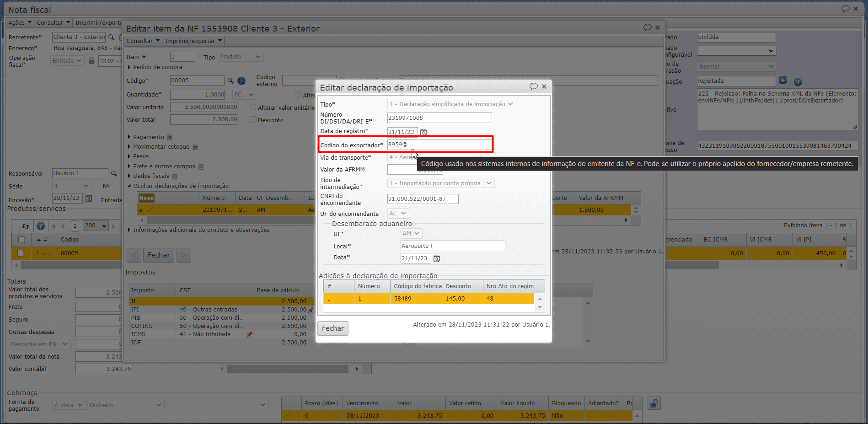Open comments in Nota fiscal window
This screenshot has height=424, width=868.
tap(845, 9)
